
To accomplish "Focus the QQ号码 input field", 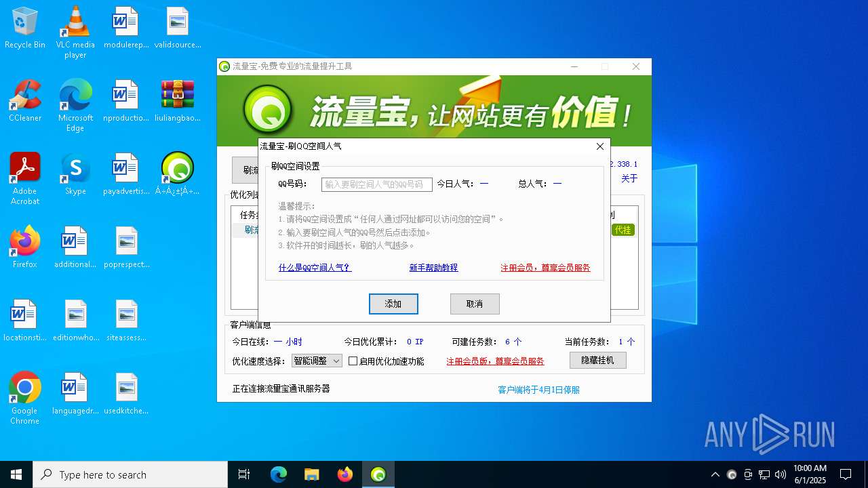I will click(376, 184).
